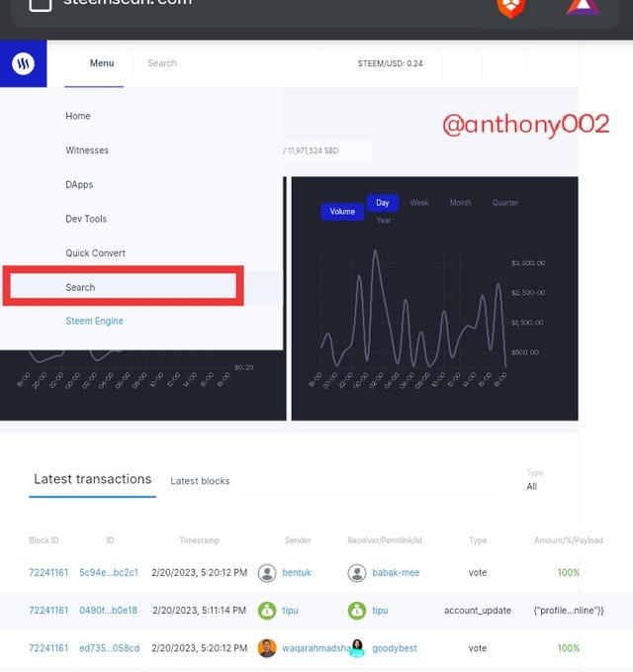
Task: Open block 72241161 in bentuk's row
Action: (x=48, y=573)
